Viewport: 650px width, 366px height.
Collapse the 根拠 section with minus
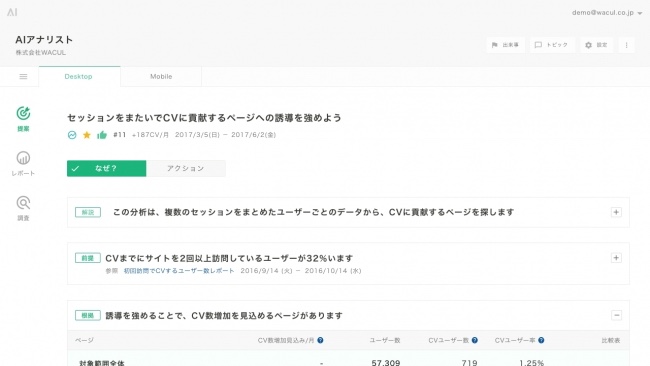click(x=616, y=315)
